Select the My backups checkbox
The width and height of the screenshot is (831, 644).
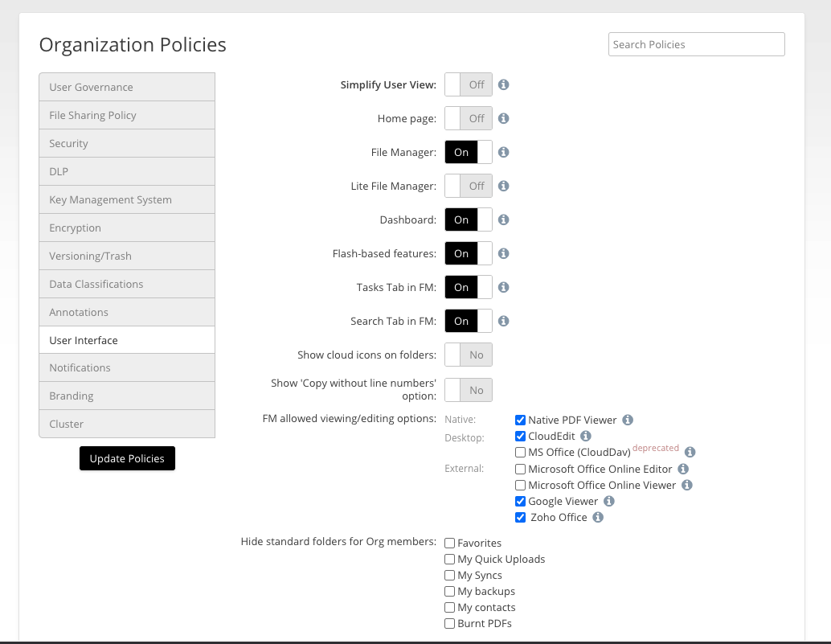[x=449, y=592]
